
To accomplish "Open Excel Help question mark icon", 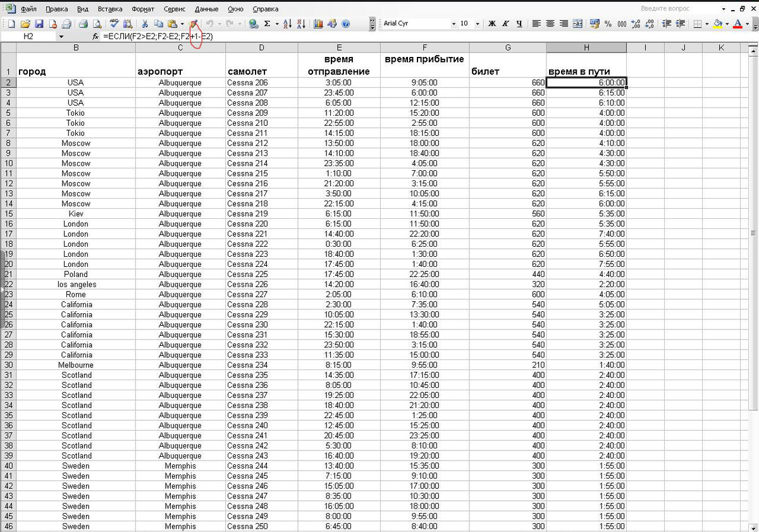I will 345,23.
